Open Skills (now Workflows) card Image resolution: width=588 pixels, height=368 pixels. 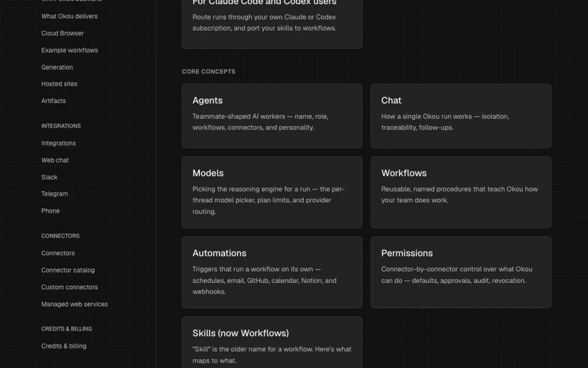tap(272, 343)
